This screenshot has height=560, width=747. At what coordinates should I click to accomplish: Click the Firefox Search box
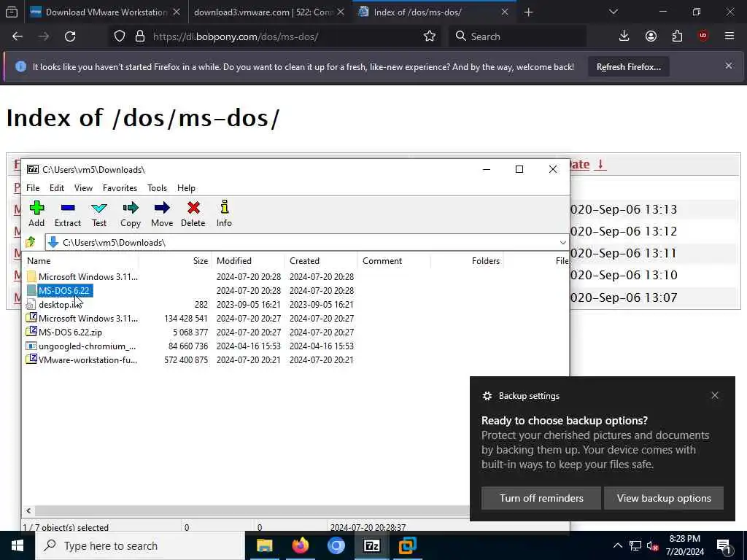[x=517, y=36]
